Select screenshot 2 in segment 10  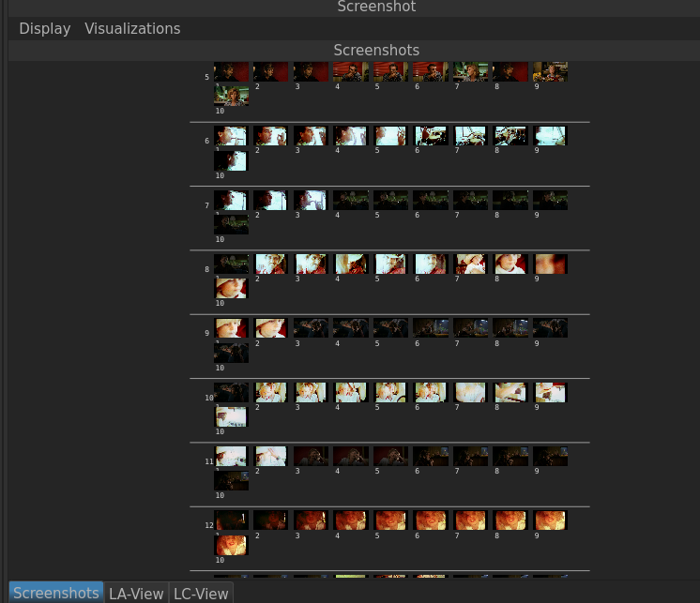(x=271, y=393)
